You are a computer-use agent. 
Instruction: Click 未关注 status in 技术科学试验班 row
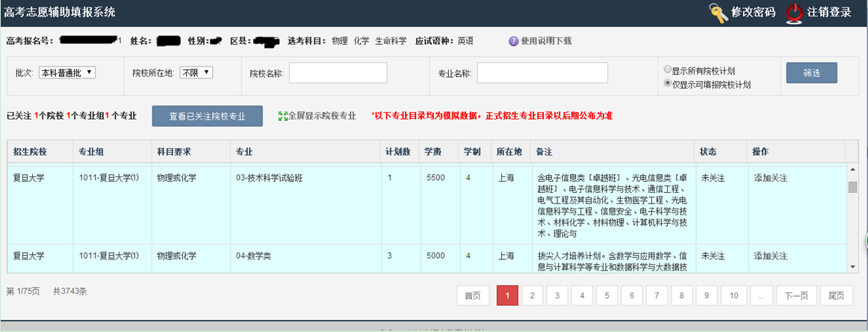(713, 178)
